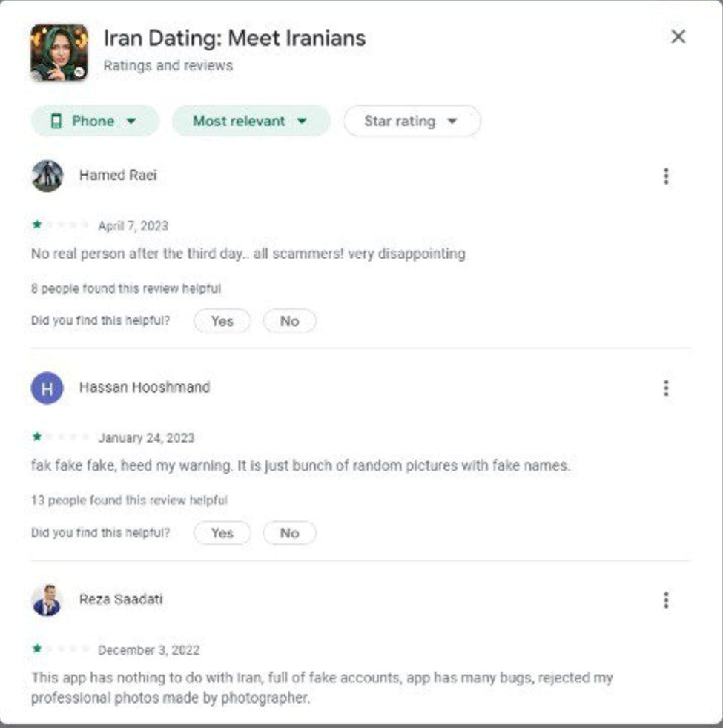Viewport: 723px width, 728px height.
Task: Open more options for Hassan Hooshmand's review
Action: pyautogui.click(x=666, y=388)
